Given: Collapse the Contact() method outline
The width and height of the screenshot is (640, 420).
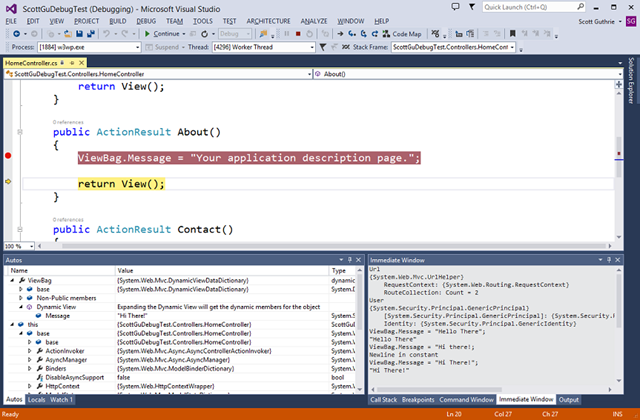Looking at the screenshot, I should click(20, 229).
